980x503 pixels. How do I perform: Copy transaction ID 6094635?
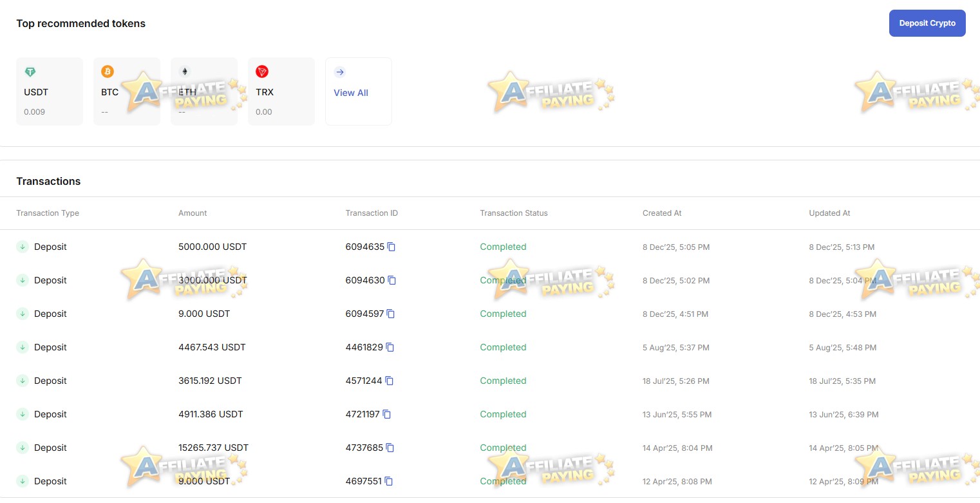(x=391, y=247)
